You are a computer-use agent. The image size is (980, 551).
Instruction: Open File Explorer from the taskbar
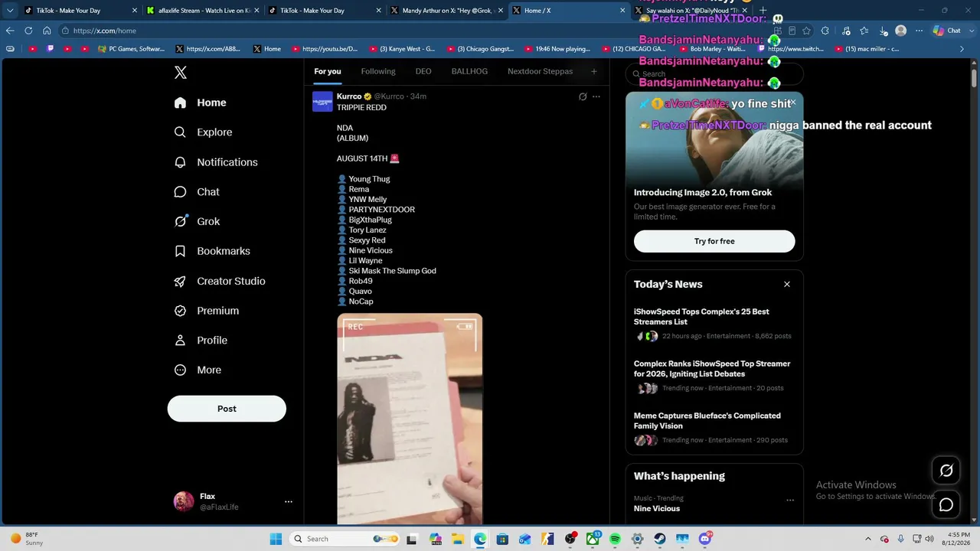point(457,539)
